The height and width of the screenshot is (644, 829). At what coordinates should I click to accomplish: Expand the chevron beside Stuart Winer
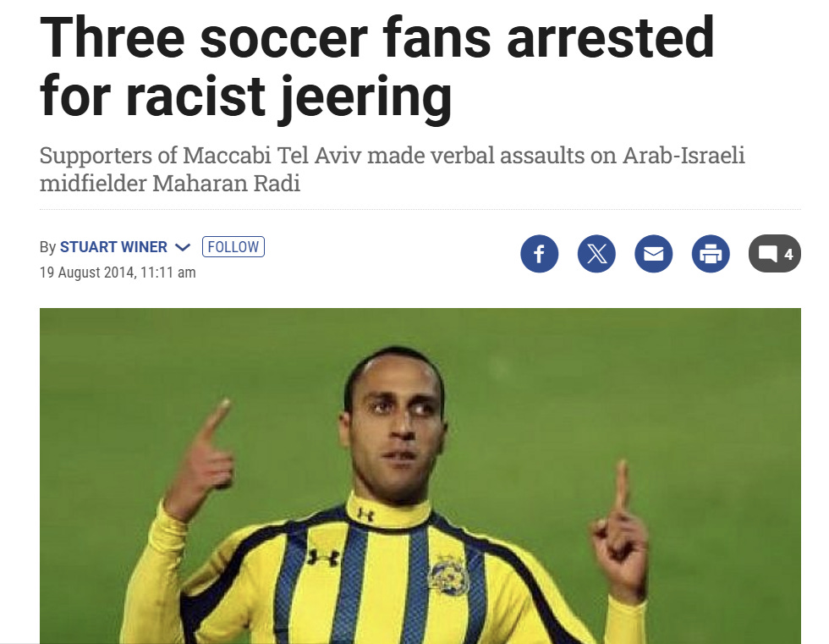click(x=183, y=247)
